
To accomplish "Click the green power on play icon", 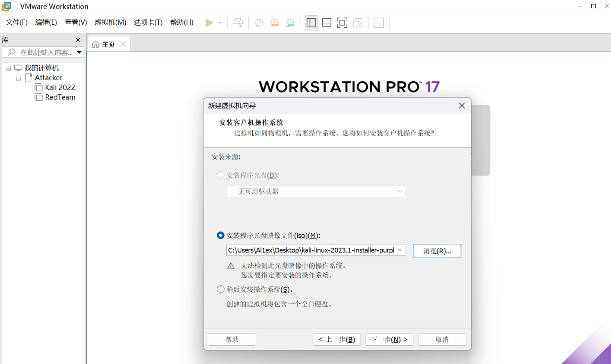I will pos(209,23).
